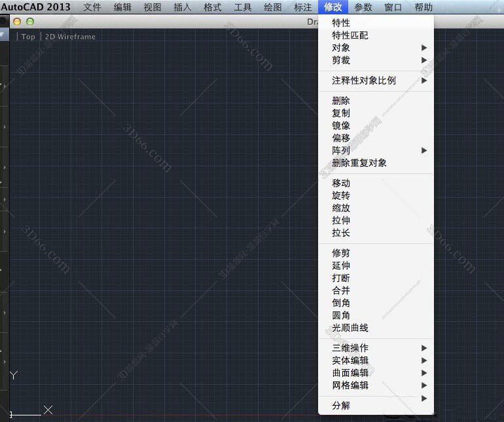Select 拉长 command
504x422 pixels.
click(376, 233)
